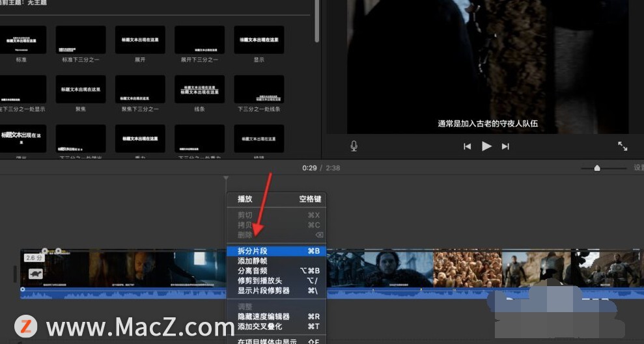Select the 标准下三分之一 title style
This screenshot has height=344, width=644.
pos(81,40)
